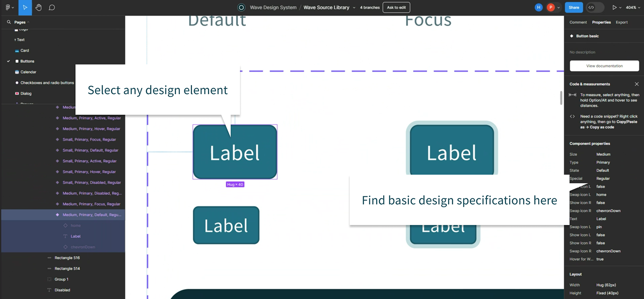Click the small Default Label button on canvas
The height and width of the screenshot is (299, 644).
[x=226, y=225]
